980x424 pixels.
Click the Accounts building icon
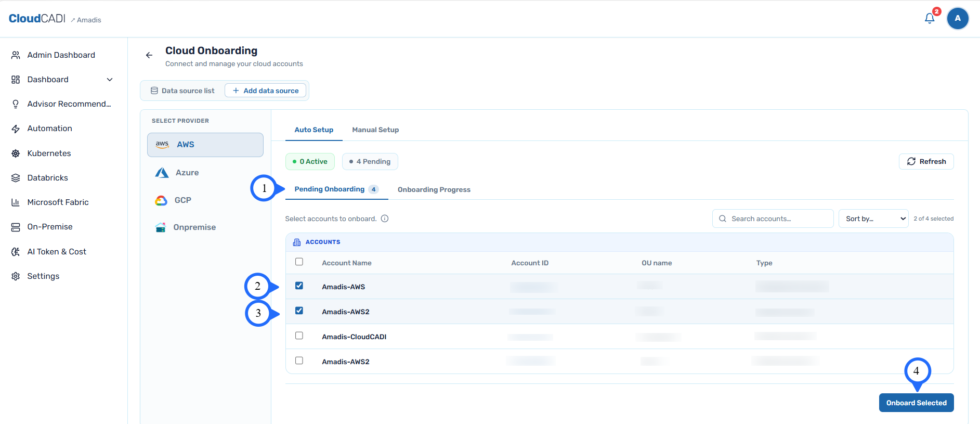pos(297,242)
